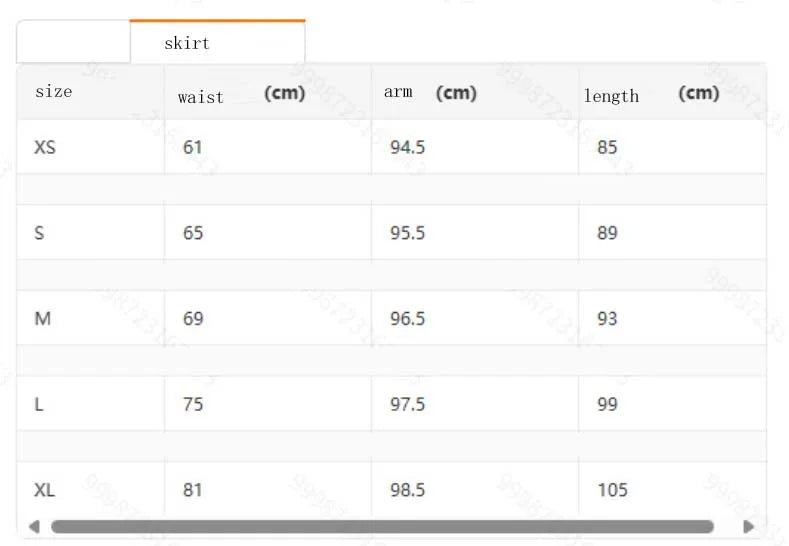This screenshot has height=546, width=789.
Task: Click the size column header
Action: pos(54,92)
